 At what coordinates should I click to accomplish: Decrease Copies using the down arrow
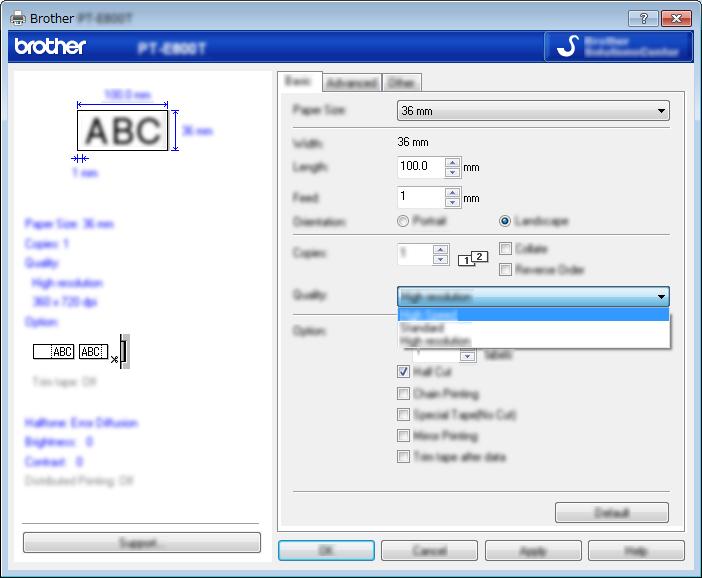coord(441,260)
